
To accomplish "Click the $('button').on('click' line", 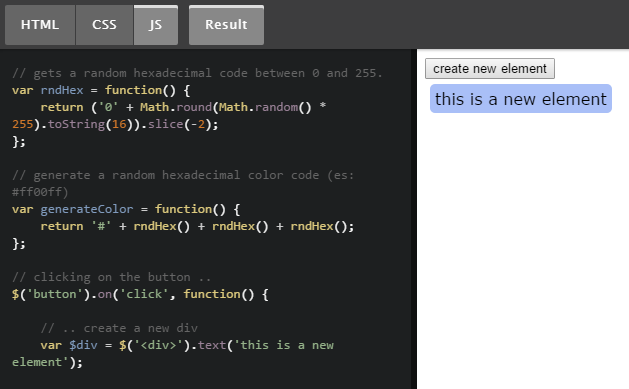I will (x=140, y=294).
